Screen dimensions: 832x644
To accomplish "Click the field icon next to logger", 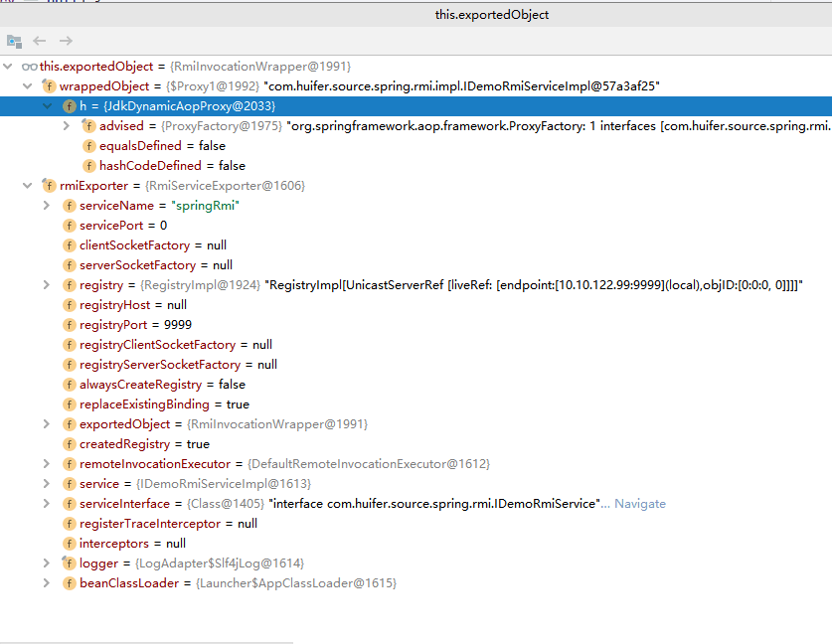I will 69,563.
